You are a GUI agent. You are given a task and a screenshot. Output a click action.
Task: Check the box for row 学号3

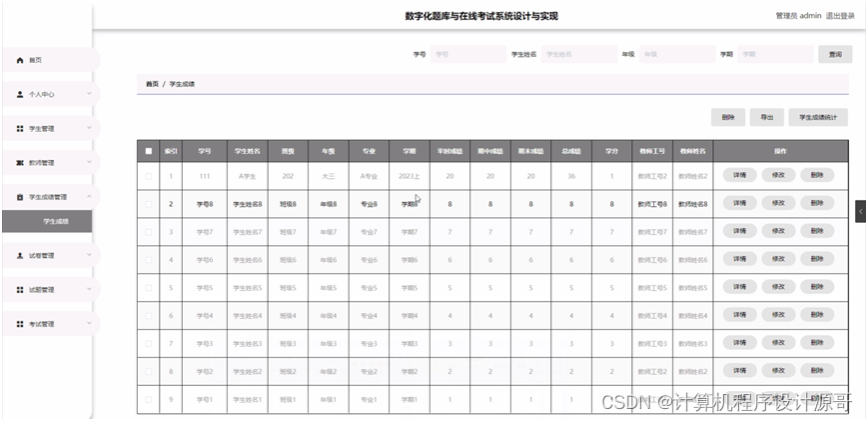pyautogui.click(x=149, y=344)
